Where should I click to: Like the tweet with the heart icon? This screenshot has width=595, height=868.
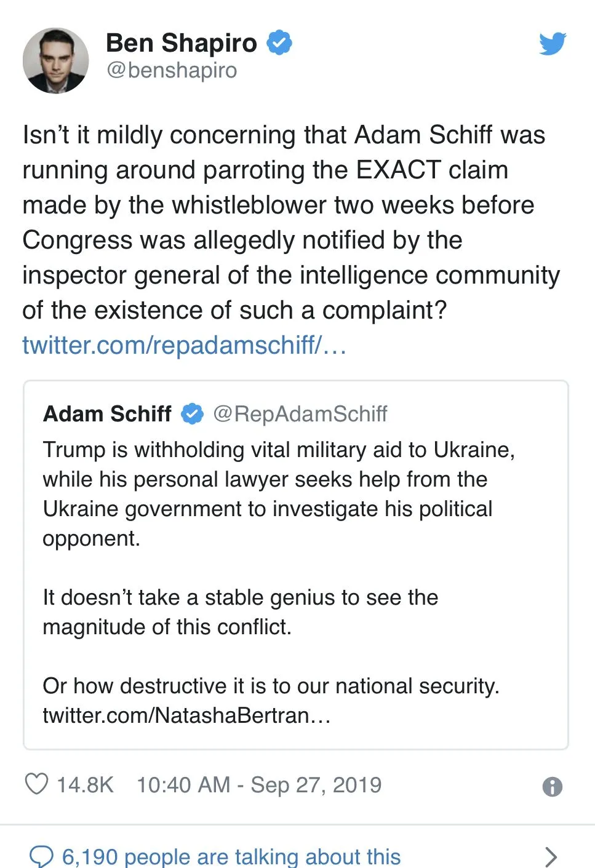36,784
